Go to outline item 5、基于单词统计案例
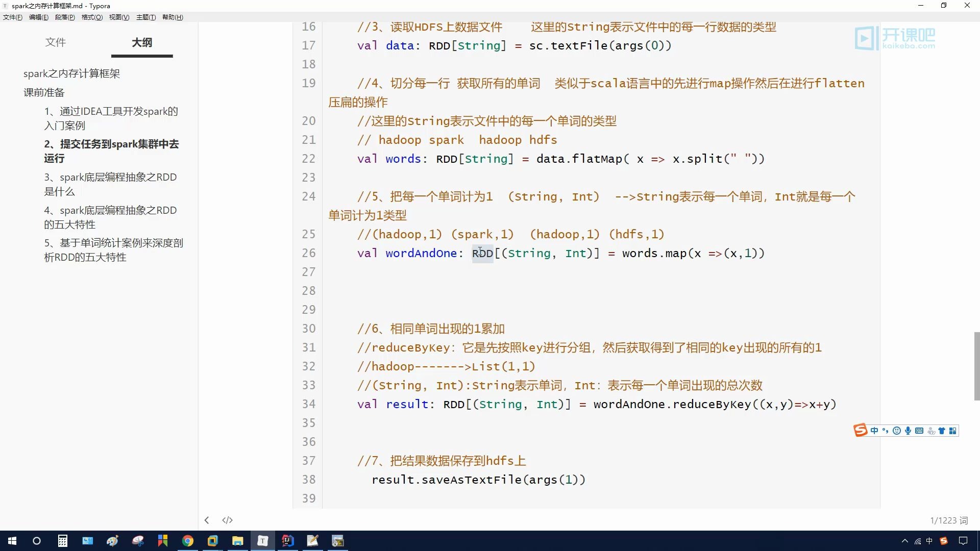 click(113, 250)
